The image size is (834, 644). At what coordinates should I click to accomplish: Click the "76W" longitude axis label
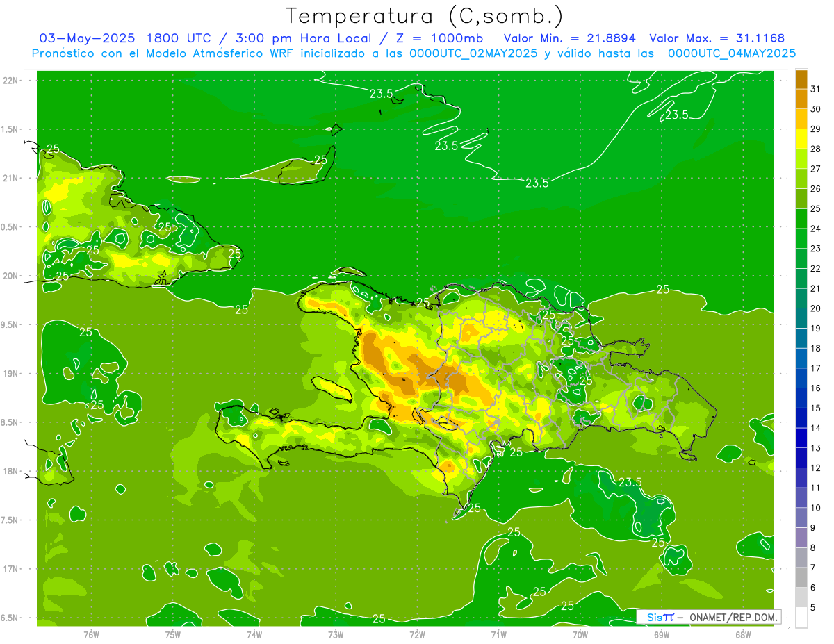[91, 635]
